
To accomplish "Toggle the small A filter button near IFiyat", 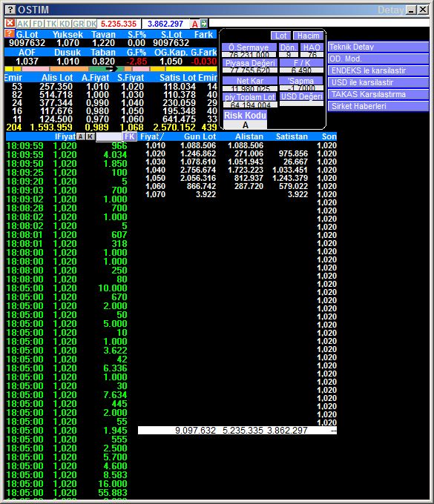I will click(80, 136).
